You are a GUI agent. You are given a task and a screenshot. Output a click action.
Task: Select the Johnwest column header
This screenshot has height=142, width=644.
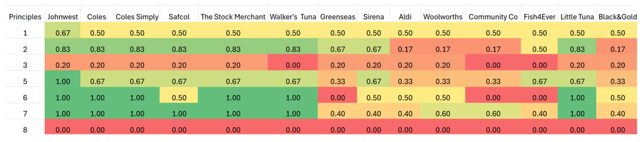pyautogui.click(x=63, y=17)
